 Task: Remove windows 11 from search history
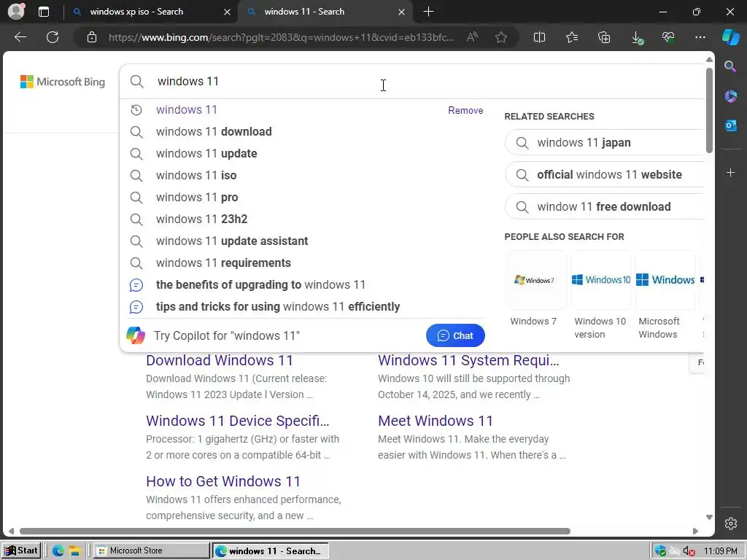[x=465, y=111]
